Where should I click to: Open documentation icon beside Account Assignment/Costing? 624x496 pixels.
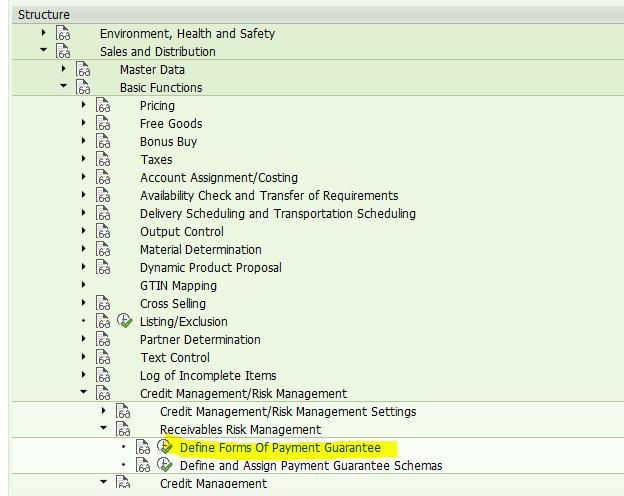coord(103,178)
